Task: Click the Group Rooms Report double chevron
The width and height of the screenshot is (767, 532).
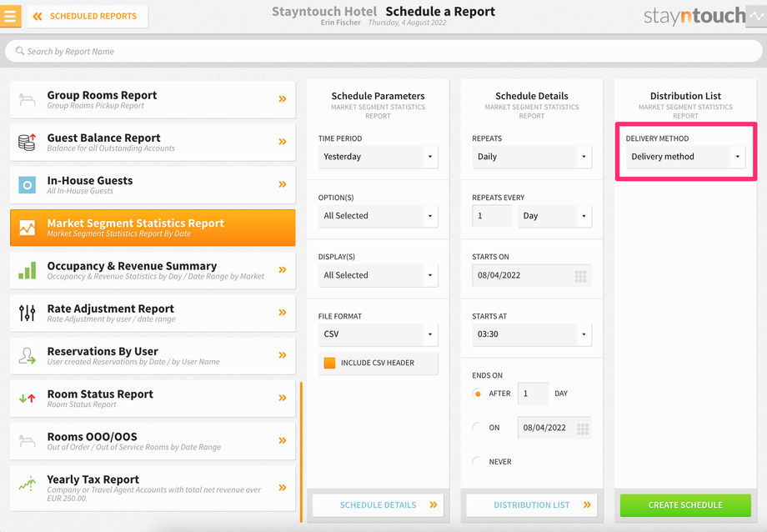Action: [283, 99]
